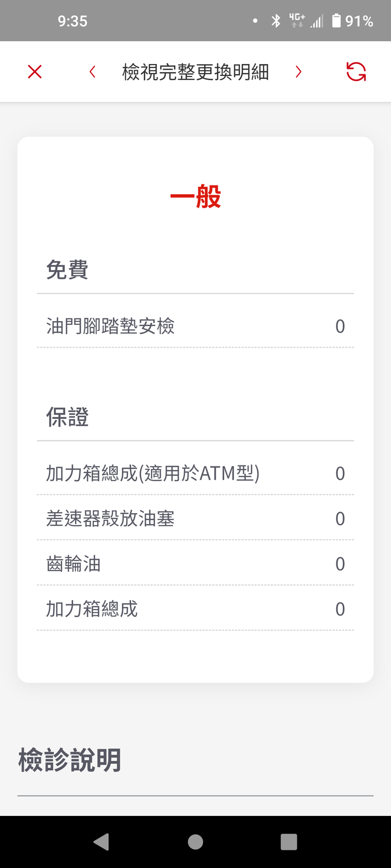
Task: Tap the 免費 section header
Action: pyautogui.click(x=67, y=270)
